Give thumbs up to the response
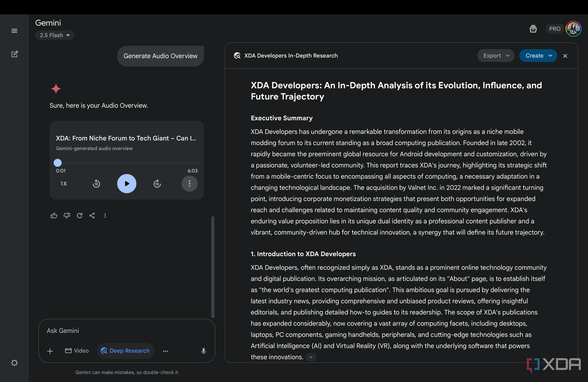Screen dimensions: 588x382 [x=54, y=216]
